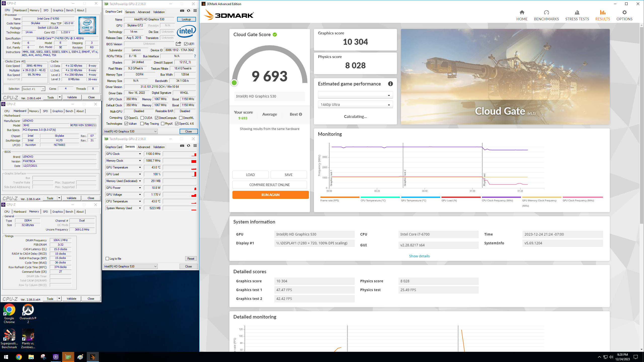Open Overwatch 2 desktop shortcut
The width and height of the screenshot is (644, 362).
[28, 313]
